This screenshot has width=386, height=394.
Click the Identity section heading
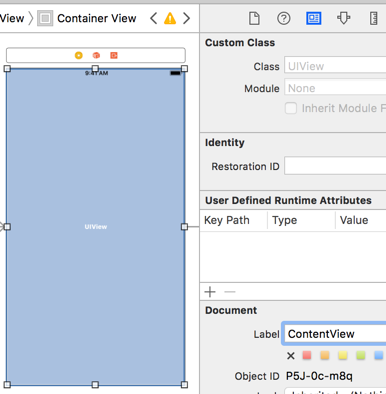[225, 143]
